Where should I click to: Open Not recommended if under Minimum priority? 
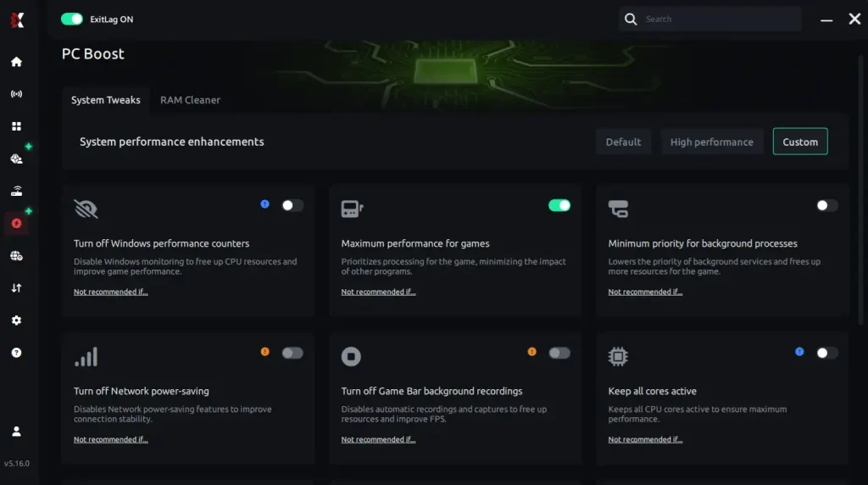click(645, 292)
